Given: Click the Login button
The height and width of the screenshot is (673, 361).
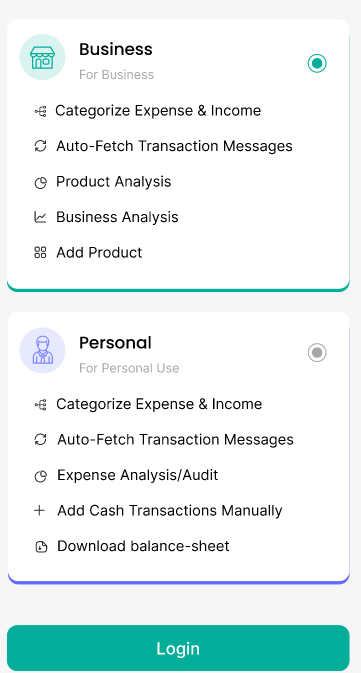Looking at the screenshot, I should 178,648.
